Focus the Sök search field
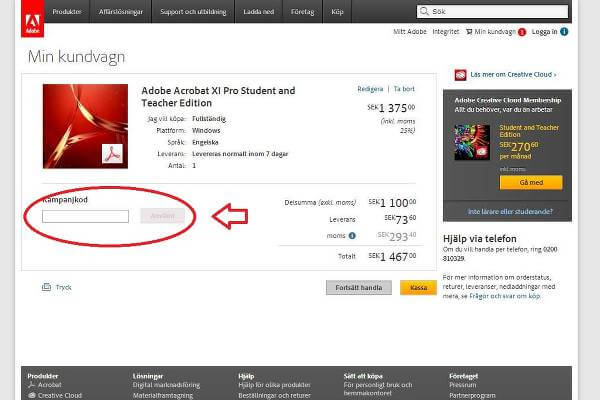The image size is (600, 400). point(492,11)
